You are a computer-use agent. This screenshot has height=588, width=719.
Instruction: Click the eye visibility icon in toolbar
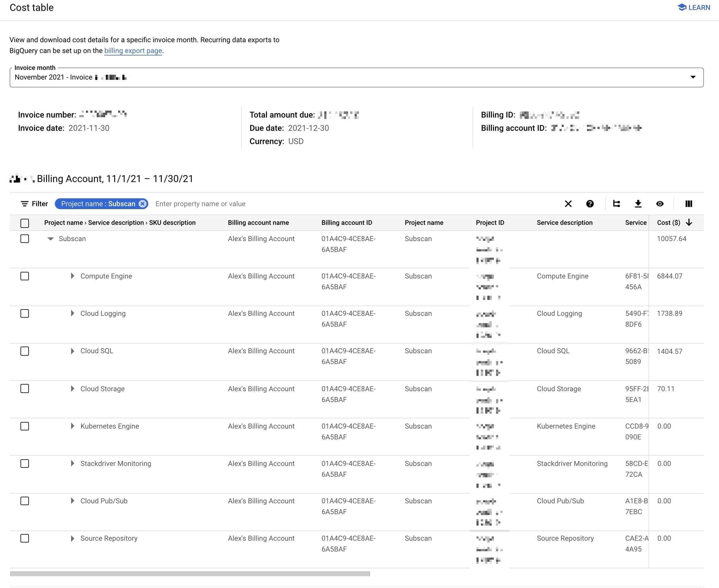[659, 203]
